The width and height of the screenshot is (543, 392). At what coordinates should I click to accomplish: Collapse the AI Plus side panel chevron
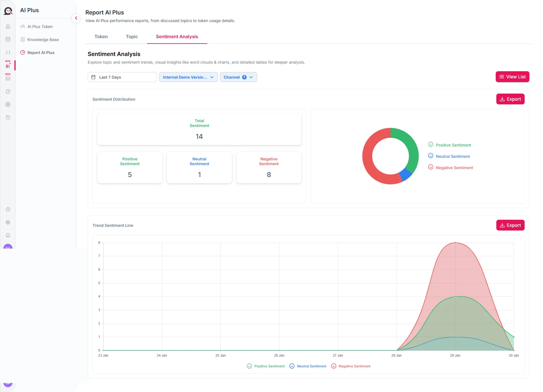point(76,18)
